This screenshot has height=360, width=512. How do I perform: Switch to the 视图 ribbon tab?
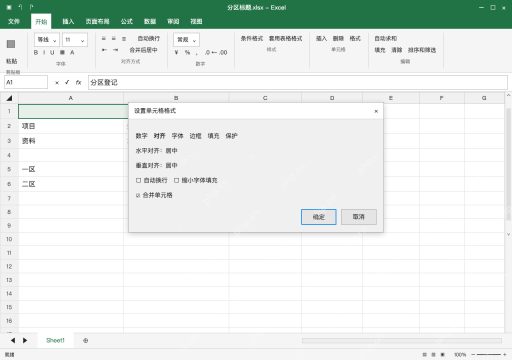pyautogui.click(x=196, y=22)
